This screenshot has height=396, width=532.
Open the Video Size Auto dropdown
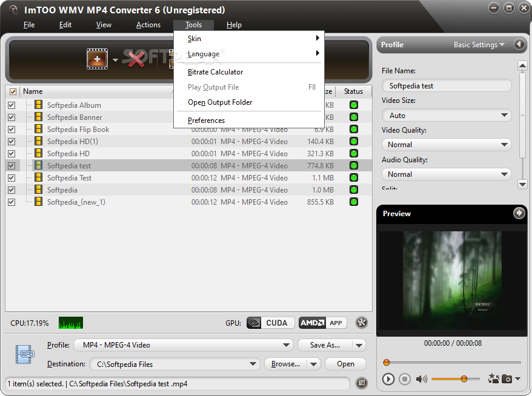coord(447,115)
